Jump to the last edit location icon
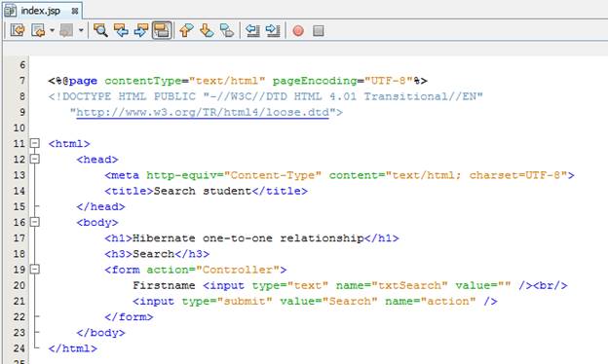Viewport: 608px width, 364px height. point(18,30)
